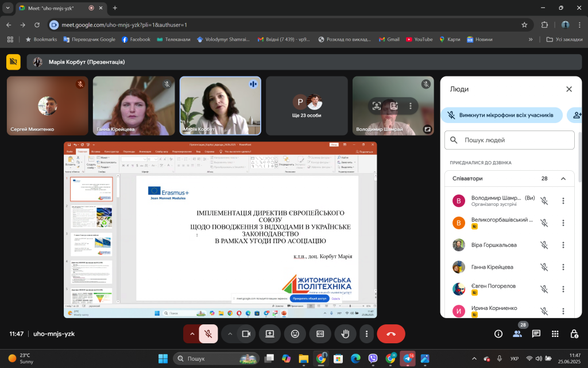Expand video settings chevron beside the camera

[x=230, y=334]
